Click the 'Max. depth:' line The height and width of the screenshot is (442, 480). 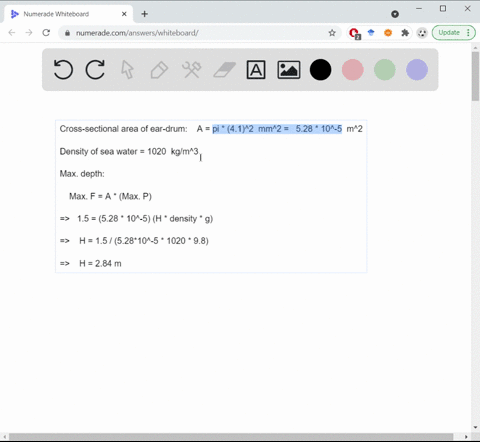coord(82,174)
